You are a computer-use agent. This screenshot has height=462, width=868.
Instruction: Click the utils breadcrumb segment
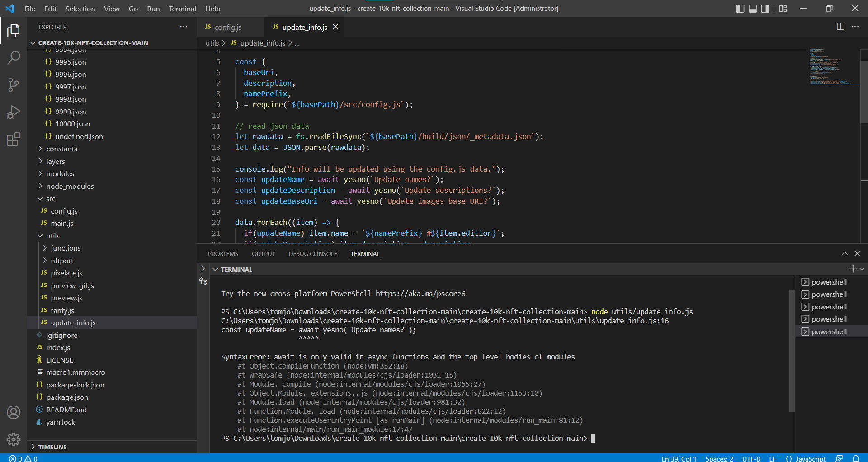212,43
